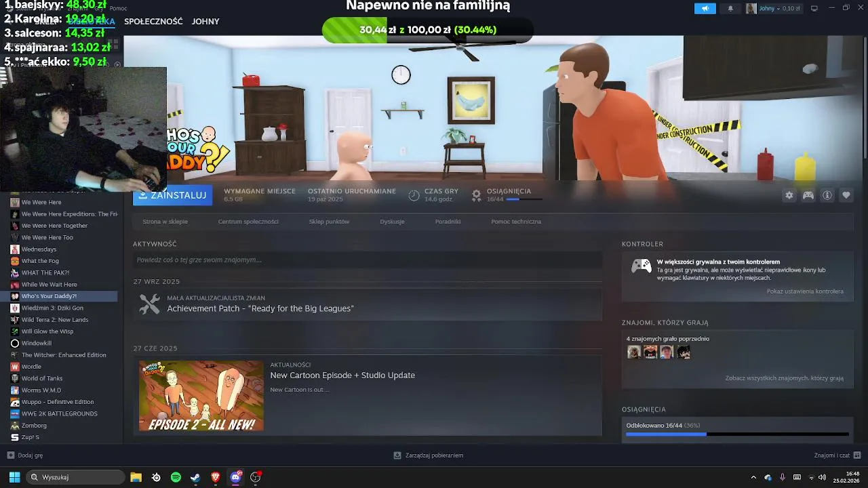Select Will Glow the Wisp

point(47,331)
